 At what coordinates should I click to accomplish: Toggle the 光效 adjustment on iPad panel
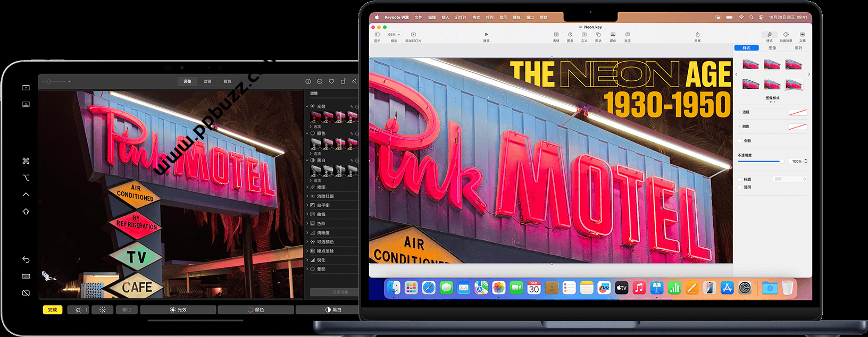coord(313,106)
